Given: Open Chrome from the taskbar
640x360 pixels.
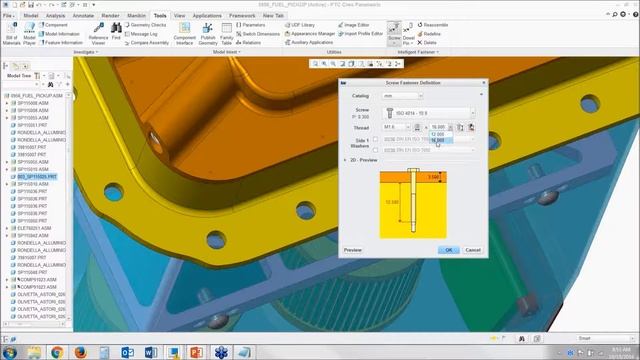Looking at the screenshot, I should 57,352.
